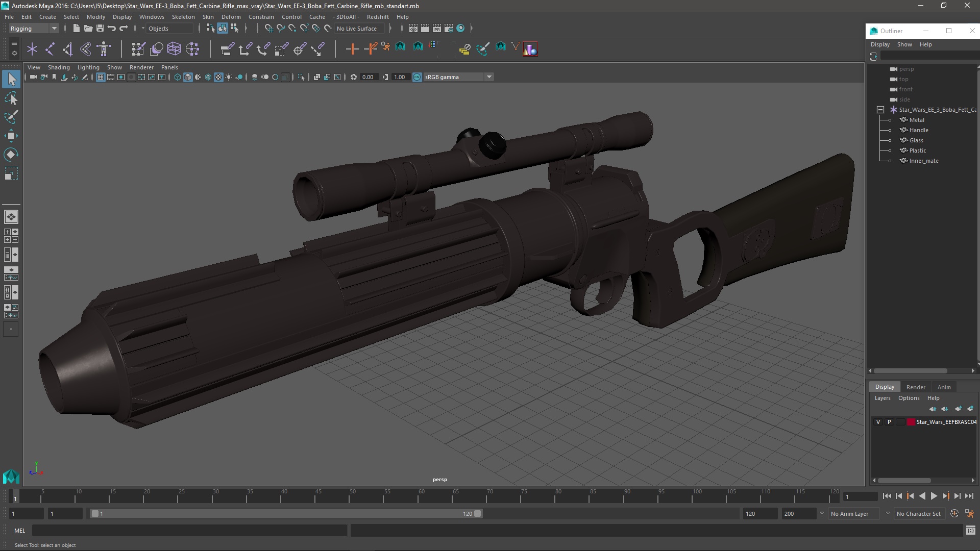980x551 pixels.
Task: Collapse the Star_Wars_EE_3_Boba_Fett group in Outliner
Action: pyautogui.click(x=880, y=110)
